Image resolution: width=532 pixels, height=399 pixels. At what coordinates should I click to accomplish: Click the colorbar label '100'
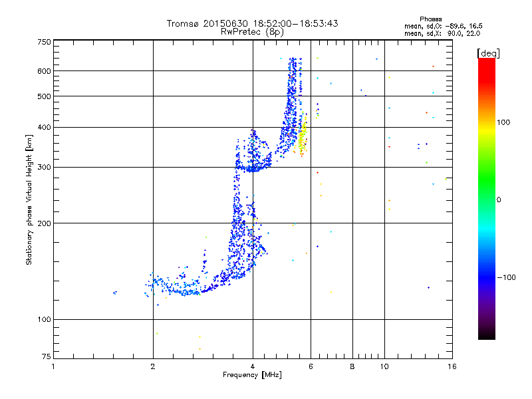pos(503,122)
